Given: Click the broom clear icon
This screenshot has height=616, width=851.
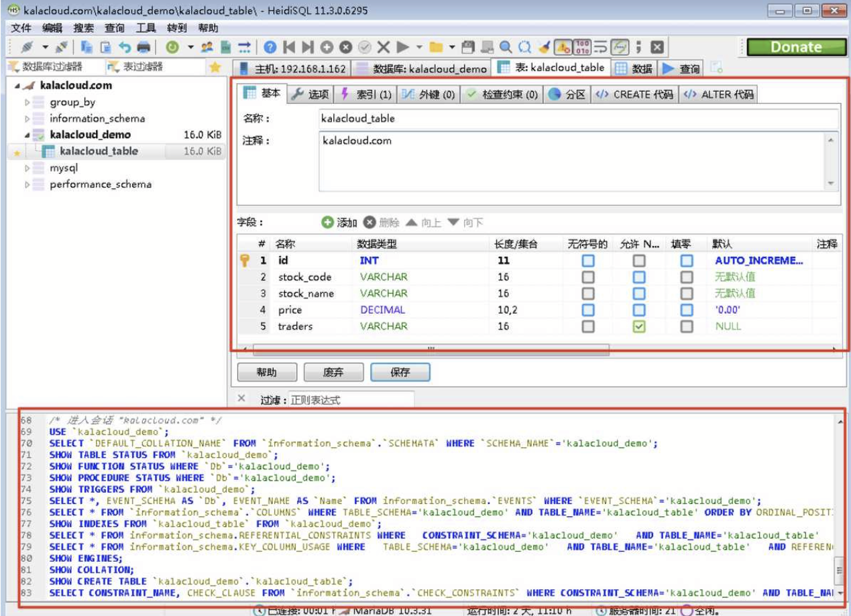Looking at the screenshot, I should tap(544, 47).
